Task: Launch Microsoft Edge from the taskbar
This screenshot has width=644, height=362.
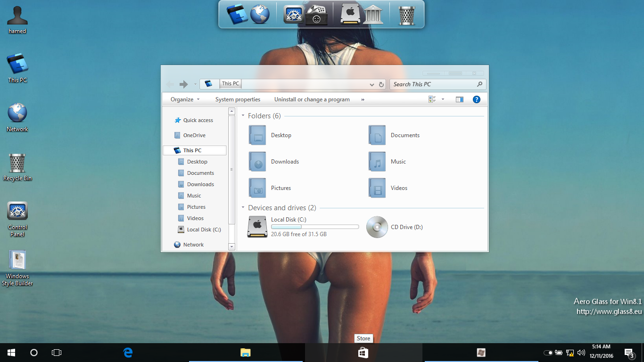Action: pyautogui.click(x=128, y=353)
